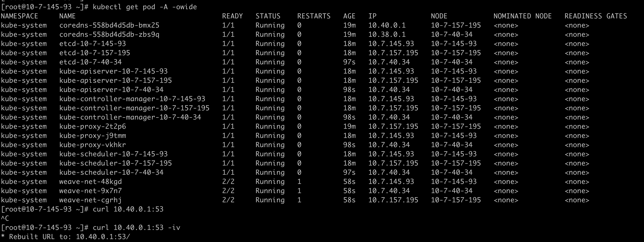Image resolution: width=644 pixels, height=242 pixels.
Task: Click the kubectl get pod command line
Action: click(x=145, y=7)
